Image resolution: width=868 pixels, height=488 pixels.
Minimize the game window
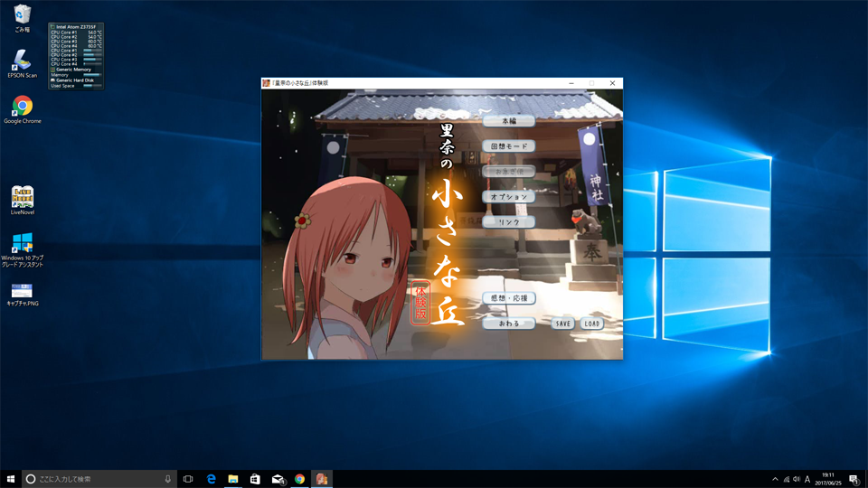coord(571,83)
